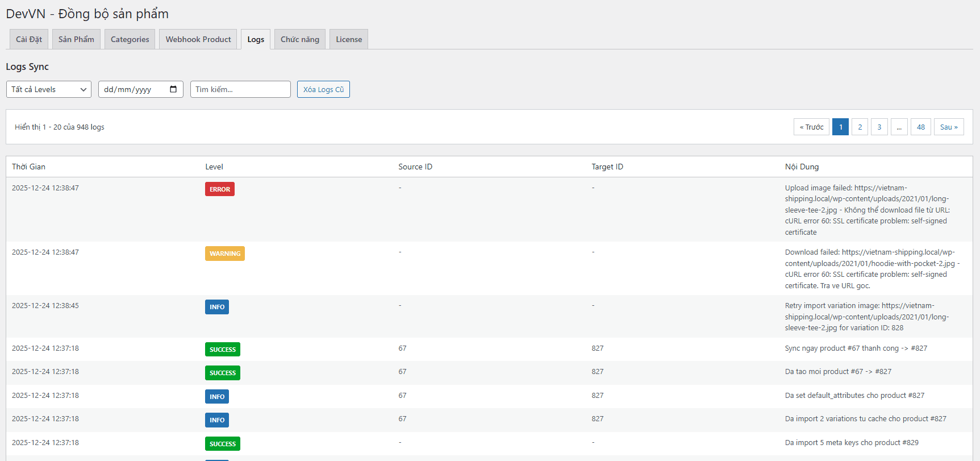Viewport: 980px width, 461px height.
Task: Click the Sau » next page button
Action: click(x=949, y=127)
